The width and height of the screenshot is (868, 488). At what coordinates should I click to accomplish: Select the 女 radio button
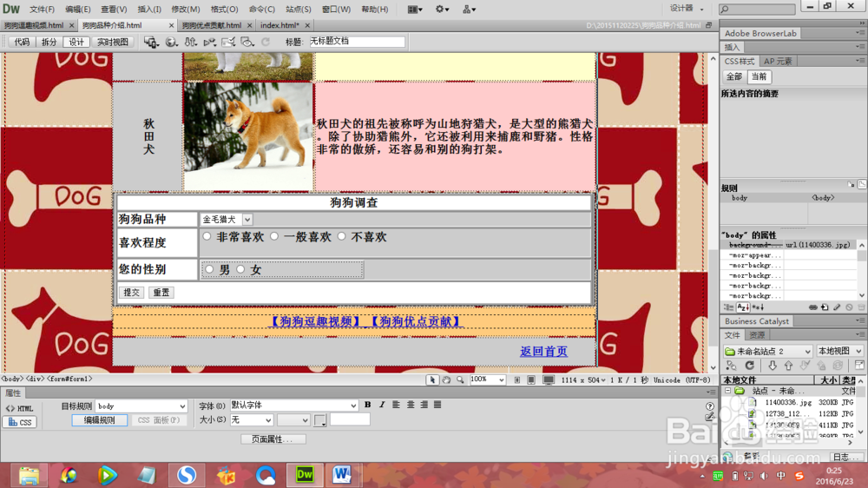pyautogui.click(x=240, y=269)
